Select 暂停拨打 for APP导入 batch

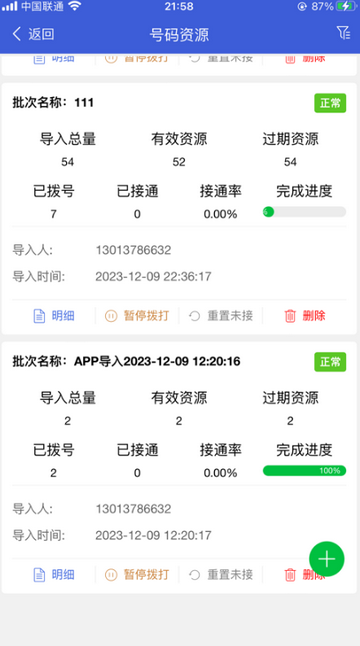[x=146, y=575]
